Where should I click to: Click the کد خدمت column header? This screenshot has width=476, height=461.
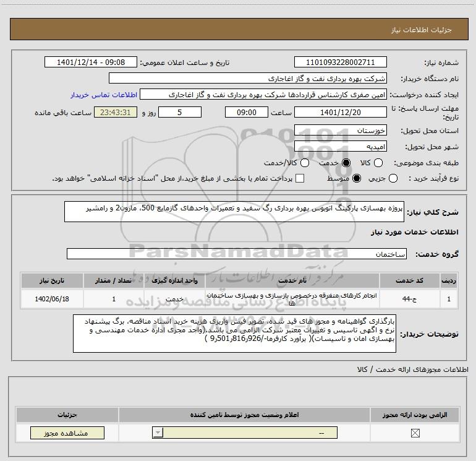(x=409, y=280)
